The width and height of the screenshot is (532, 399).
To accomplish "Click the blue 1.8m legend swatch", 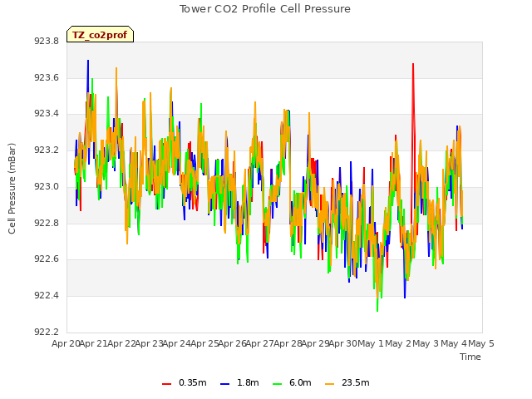I will tap(225, 384).
